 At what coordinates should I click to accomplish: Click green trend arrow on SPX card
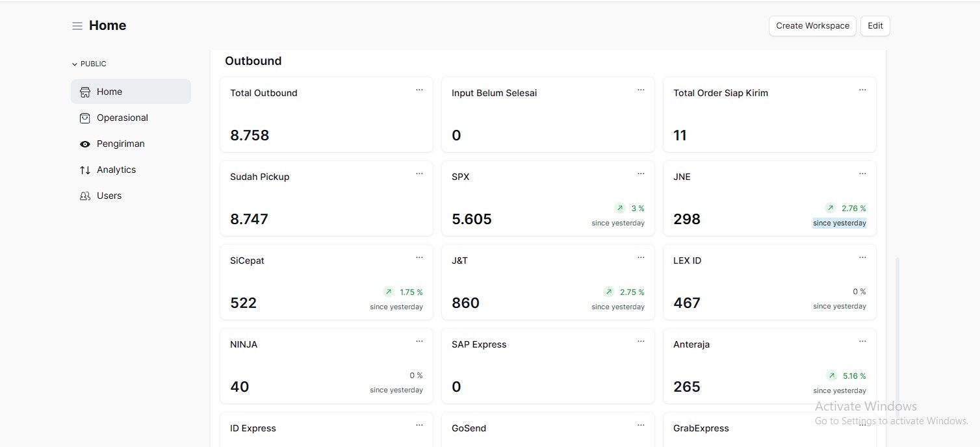point(620,209)
